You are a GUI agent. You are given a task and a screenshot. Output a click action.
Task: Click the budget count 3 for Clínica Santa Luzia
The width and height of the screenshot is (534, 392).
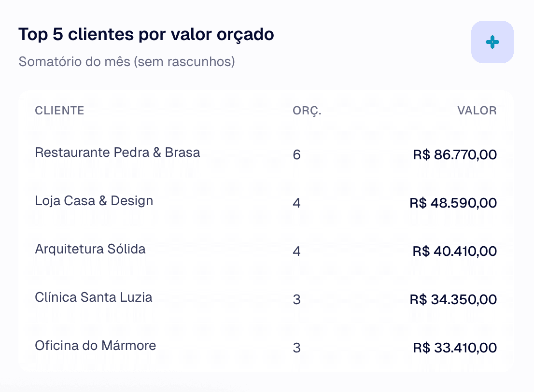pos(296,300)
